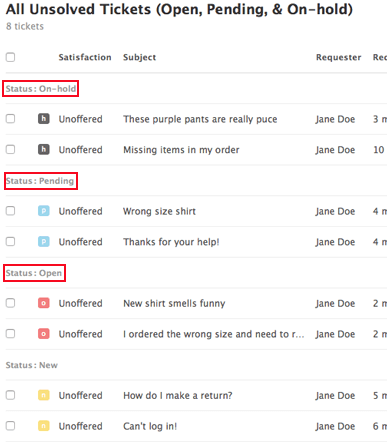Screen dimensions: 387x443
Task: Click Jane Doe in the 'Wrong size shirt' row
Action: tap(335, 211)
